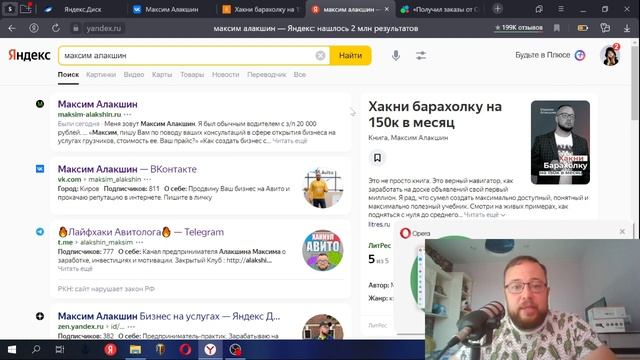Click the yandex.ru address field
The width and height of the screenshot is (640, 360).
tap(104, 28)
